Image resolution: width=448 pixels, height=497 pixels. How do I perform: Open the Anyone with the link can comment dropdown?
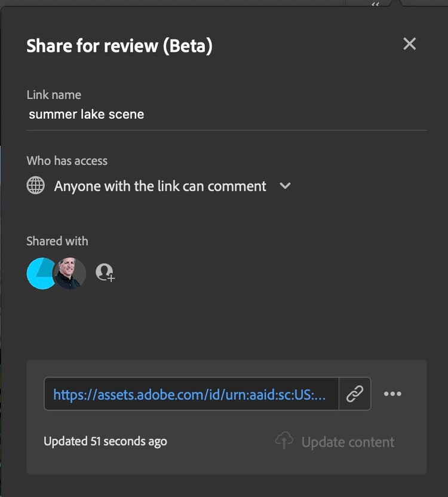159,186
